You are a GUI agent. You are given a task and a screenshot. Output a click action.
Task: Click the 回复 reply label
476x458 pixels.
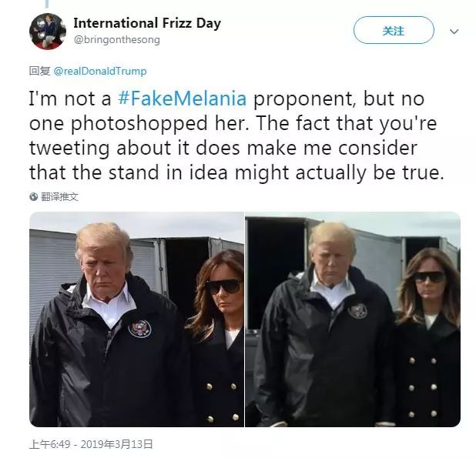pyautogui.click(x=39, y=71)
